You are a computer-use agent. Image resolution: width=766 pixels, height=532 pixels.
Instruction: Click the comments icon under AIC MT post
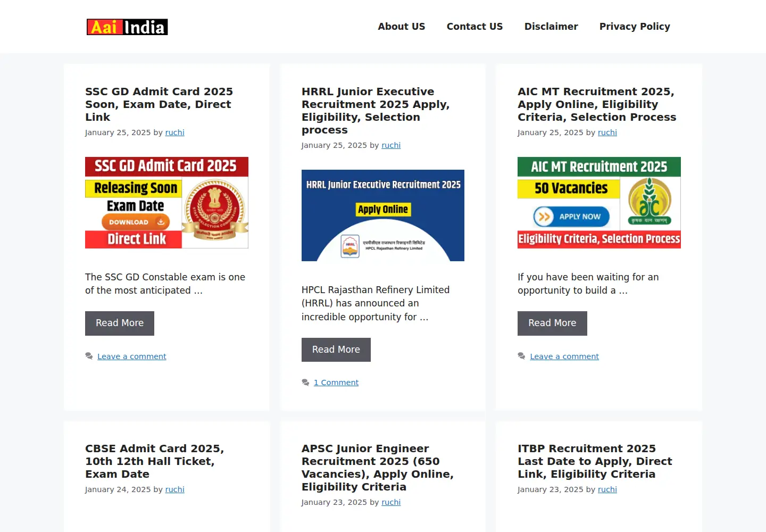click(521, 356)
